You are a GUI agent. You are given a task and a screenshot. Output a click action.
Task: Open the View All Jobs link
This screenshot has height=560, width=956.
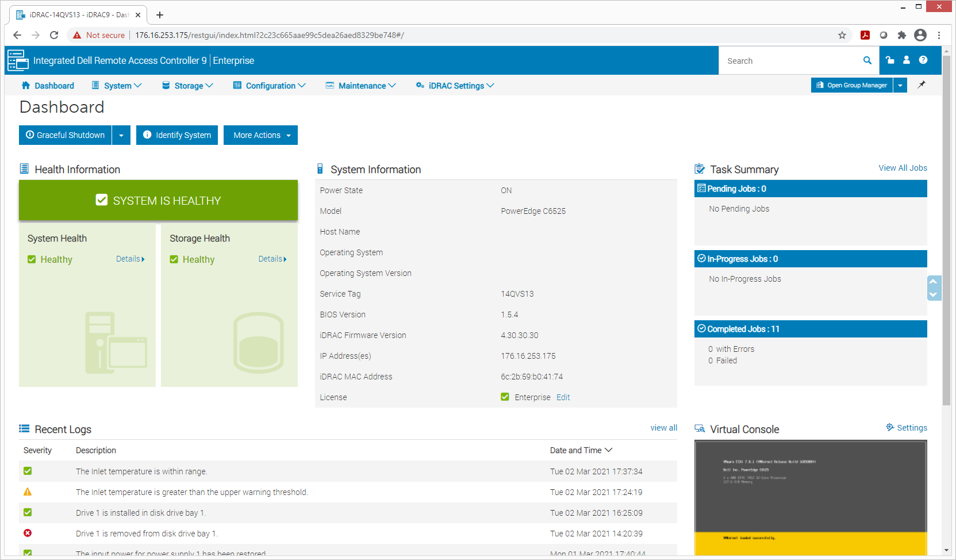(x=903, y=168)
